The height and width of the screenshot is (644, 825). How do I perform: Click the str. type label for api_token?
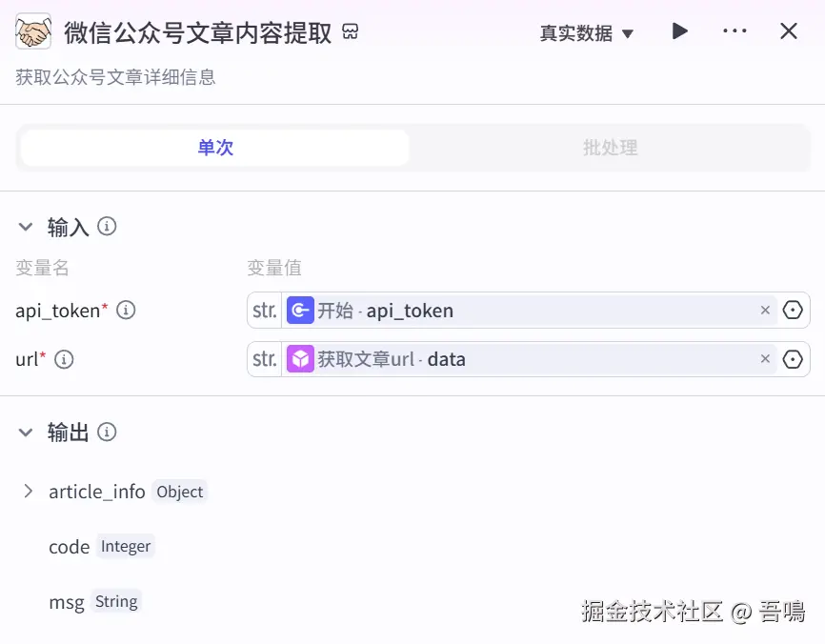[x=264, y=311]
